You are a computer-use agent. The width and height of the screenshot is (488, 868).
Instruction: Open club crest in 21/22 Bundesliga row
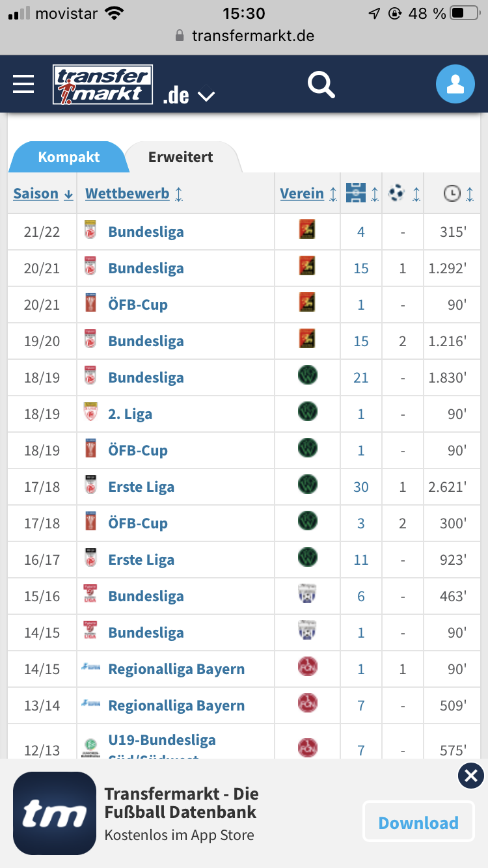(x=307, y=231)
